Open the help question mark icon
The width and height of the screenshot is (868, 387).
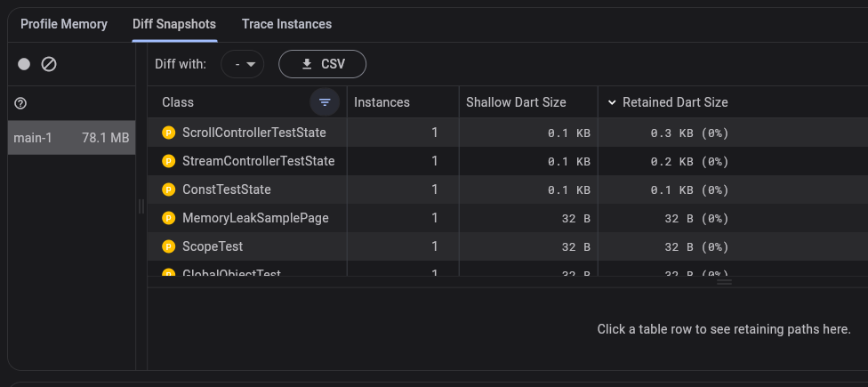point(21,103)
